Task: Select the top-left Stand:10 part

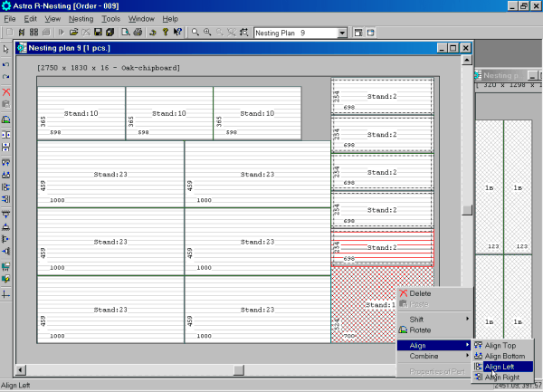Action: click(x=81, y=113)
